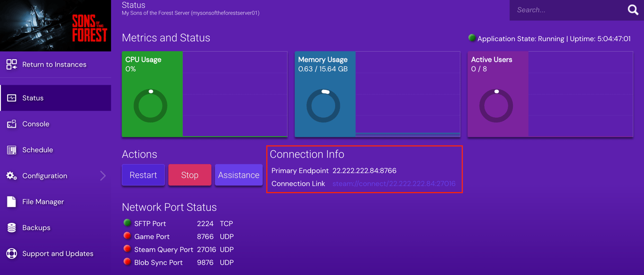
Task: Toggle the red Game Port status light
Action: [127, 236]
